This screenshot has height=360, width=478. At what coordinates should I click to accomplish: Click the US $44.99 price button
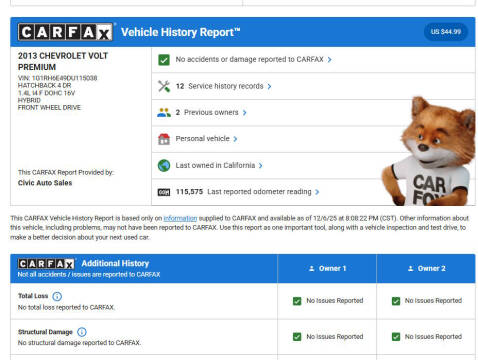(x=446, y=32)
